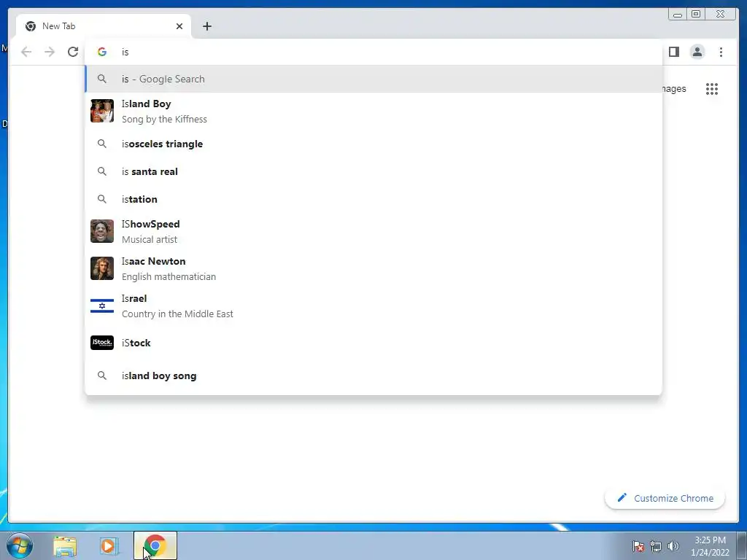Click the Chrome taskbar icon
The height and width of the screenshot is (560, 747).
(x=155, y=545)
